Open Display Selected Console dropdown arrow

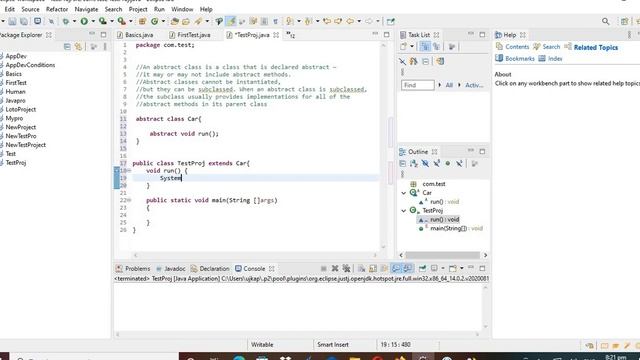pos(443,269)
